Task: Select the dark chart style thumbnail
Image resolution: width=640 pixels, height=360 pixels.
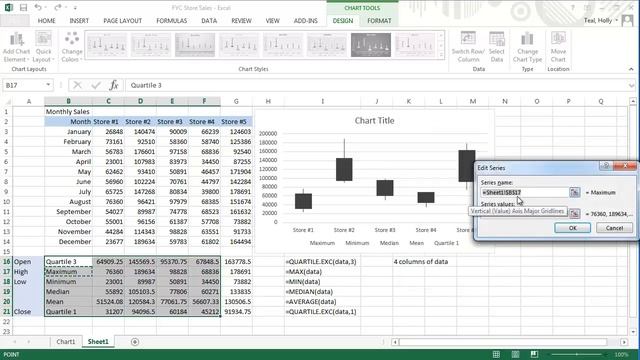Action: (x=371, y=45)
